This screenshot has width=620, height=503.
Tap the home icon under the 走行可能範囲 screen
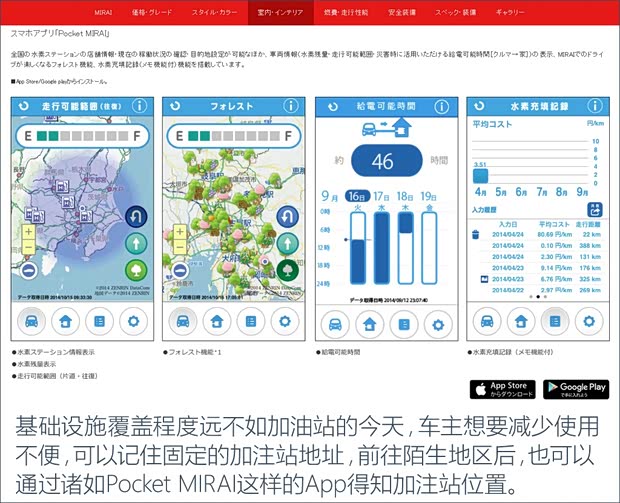click(63, 321)
